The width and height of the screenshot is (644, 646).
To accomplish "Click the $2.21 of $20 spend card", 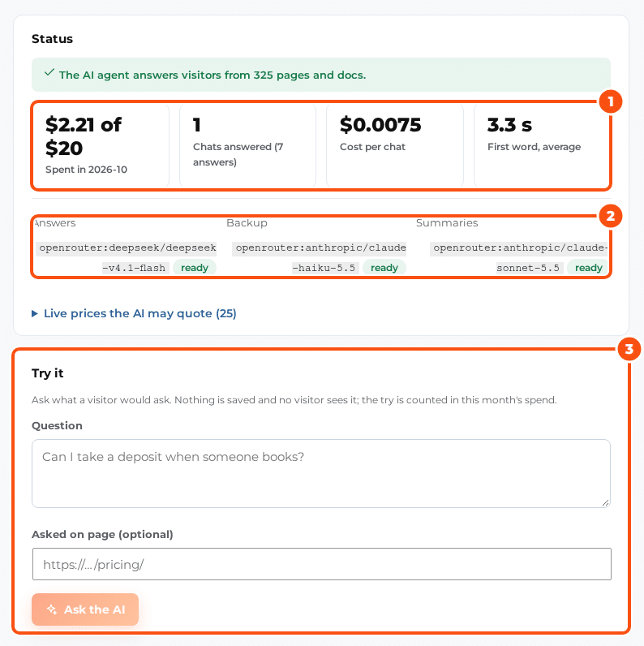I will (101, 145).
